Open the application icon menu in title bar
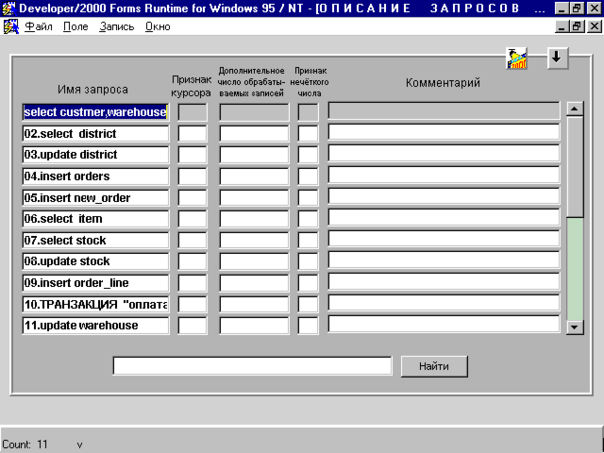Viewport: 604px width, 453px height. point(8,8)
